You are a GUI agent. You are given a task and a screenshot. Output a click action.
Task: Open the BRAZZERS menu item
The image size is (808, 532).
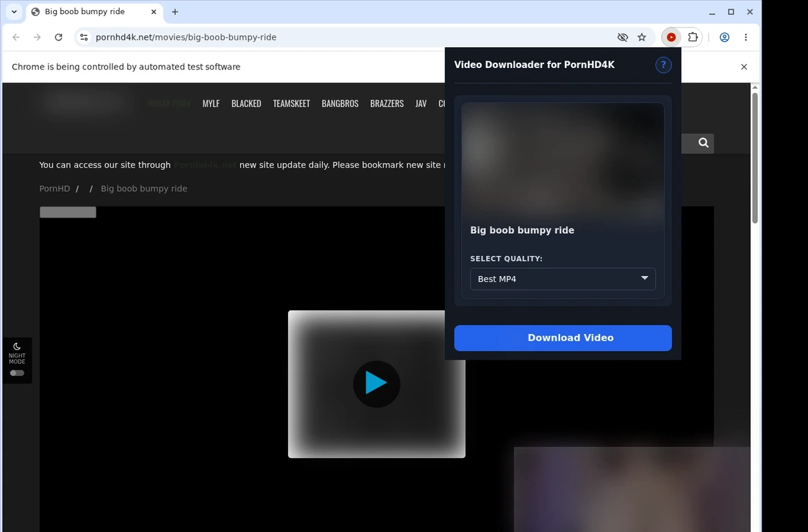pos(387,104)
